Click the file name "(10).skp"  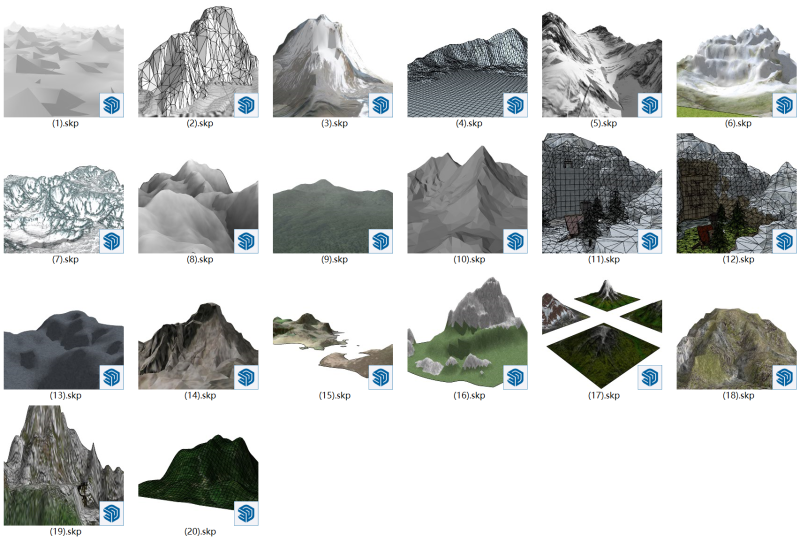[469, 259]
